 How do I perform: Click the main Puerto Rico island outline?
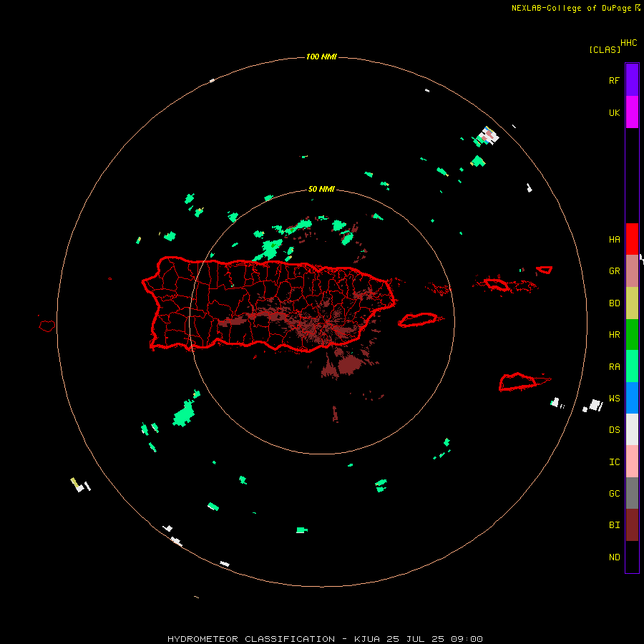click(x=268, y=304)
